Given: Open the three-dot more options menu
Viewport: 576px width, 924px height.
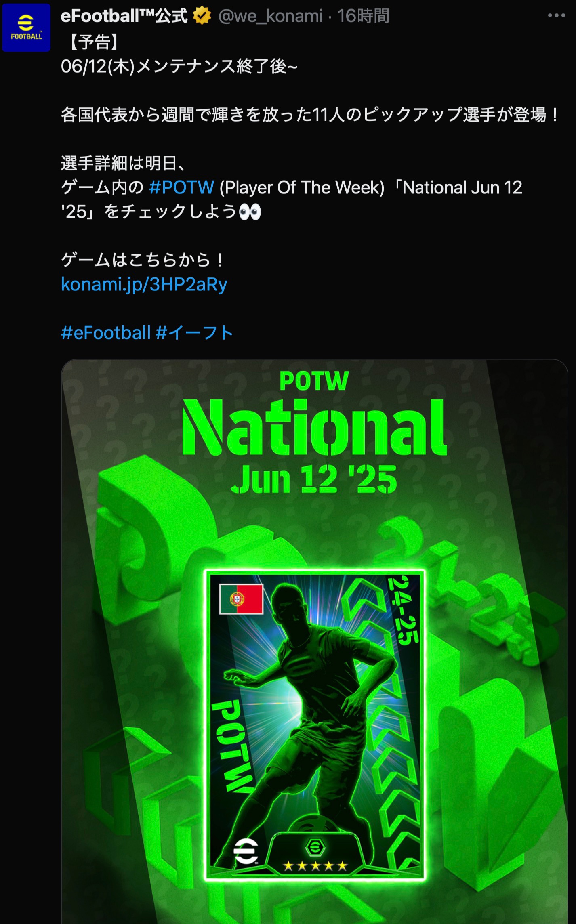Looking at the screenshot, I should coord(556,16).
